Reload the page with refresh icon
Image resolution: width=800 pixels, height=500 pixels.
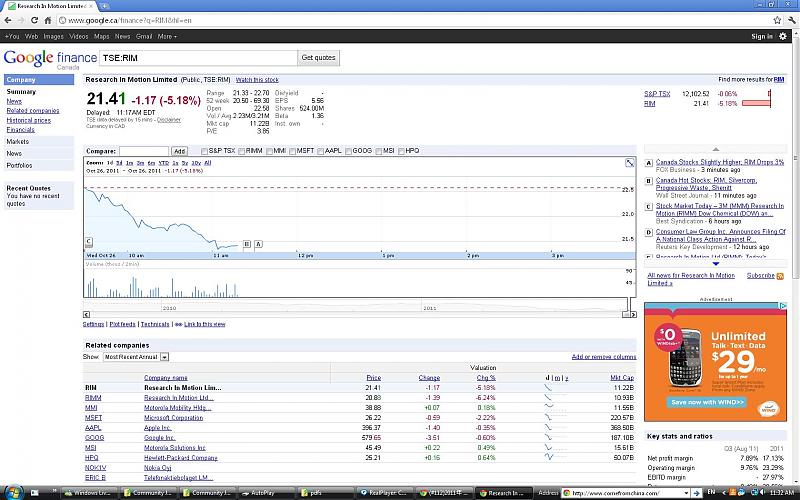tap(46, 20)
